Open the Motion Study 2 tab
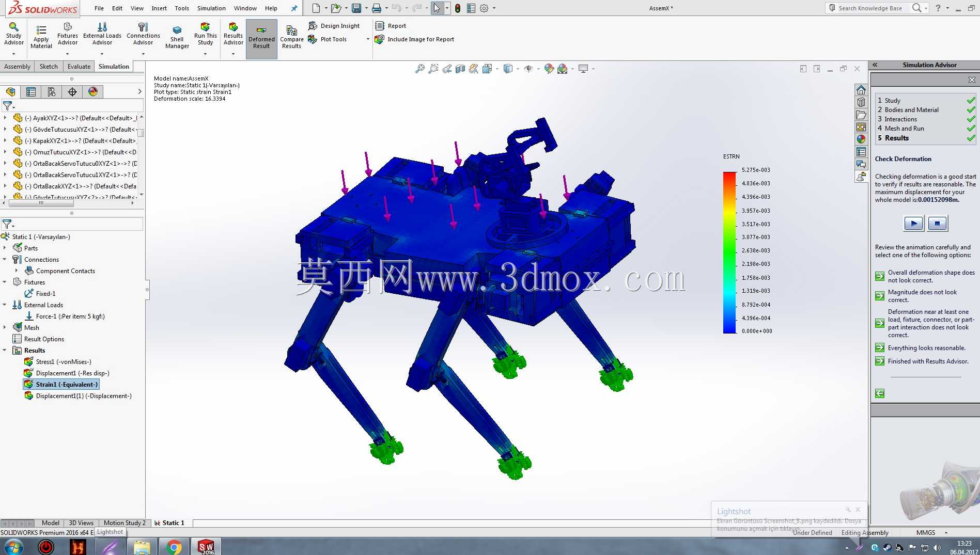This screenshot has height=555, width=980. coord(125,523)
